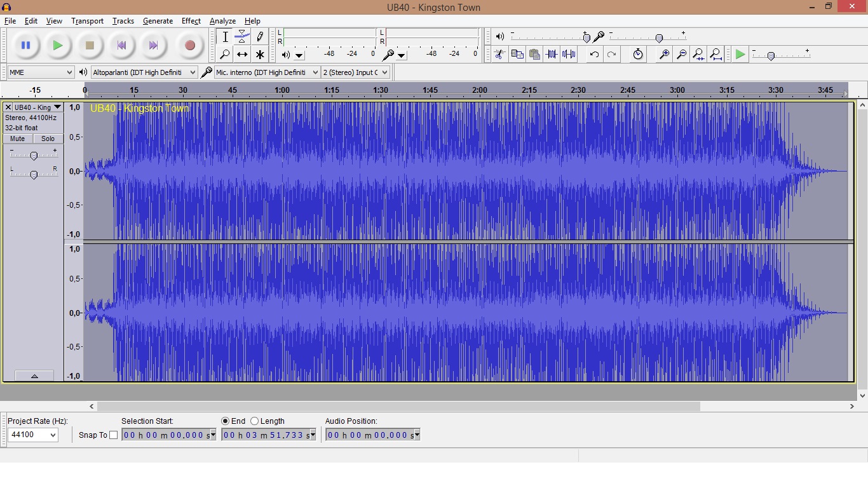Click the Zoom In magnifier icon
Viewport: 868px width, 488px height.
(664, 55)
